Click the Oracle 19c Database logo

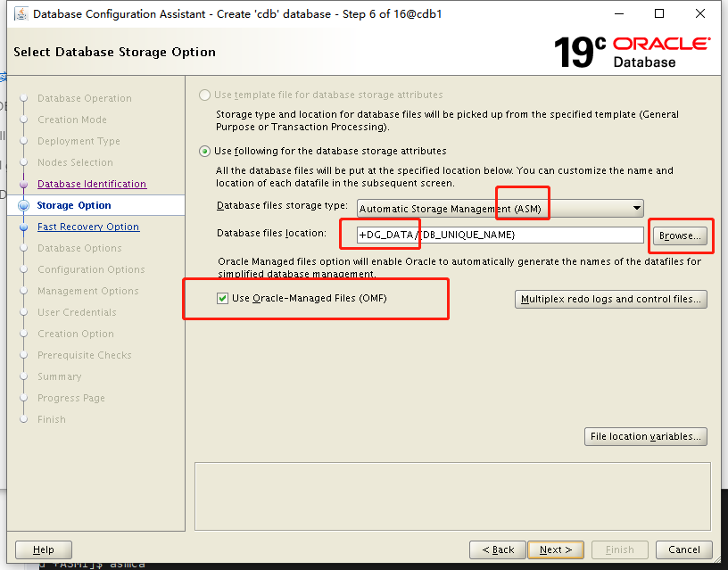632,52
